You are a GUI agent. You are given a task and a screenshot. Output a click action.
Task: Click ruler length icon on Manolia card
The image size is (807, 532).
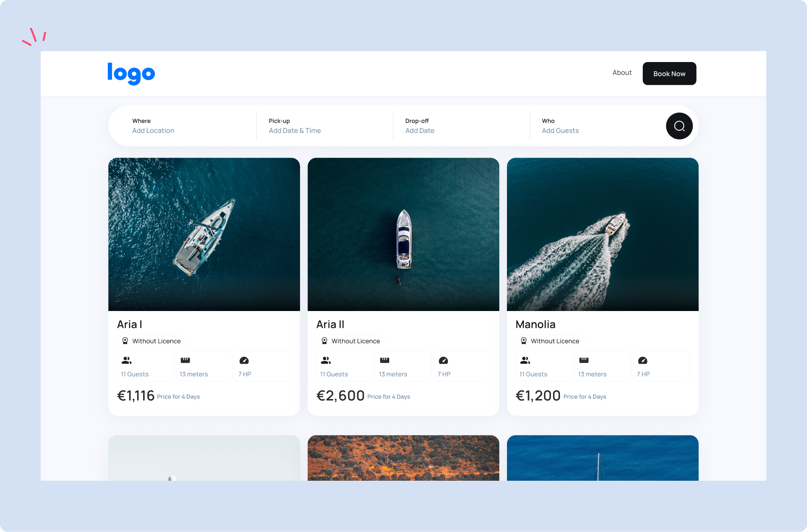pos(584,360)
